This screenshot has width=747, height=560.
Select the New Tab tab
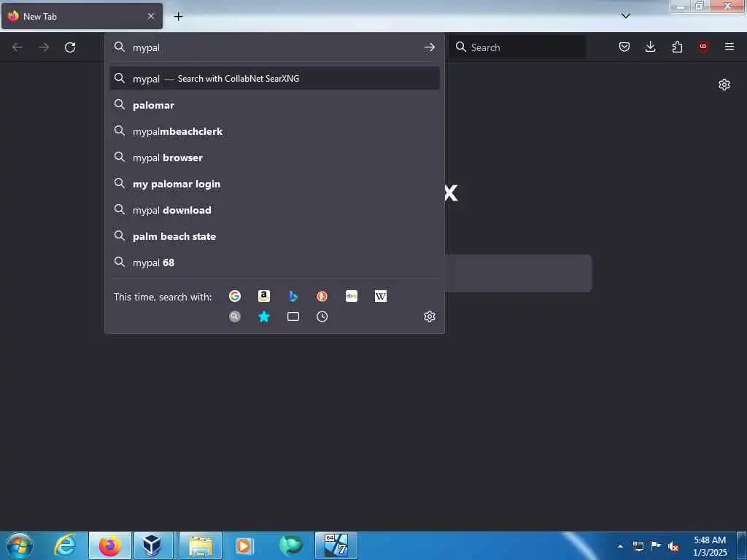(82, 16)
